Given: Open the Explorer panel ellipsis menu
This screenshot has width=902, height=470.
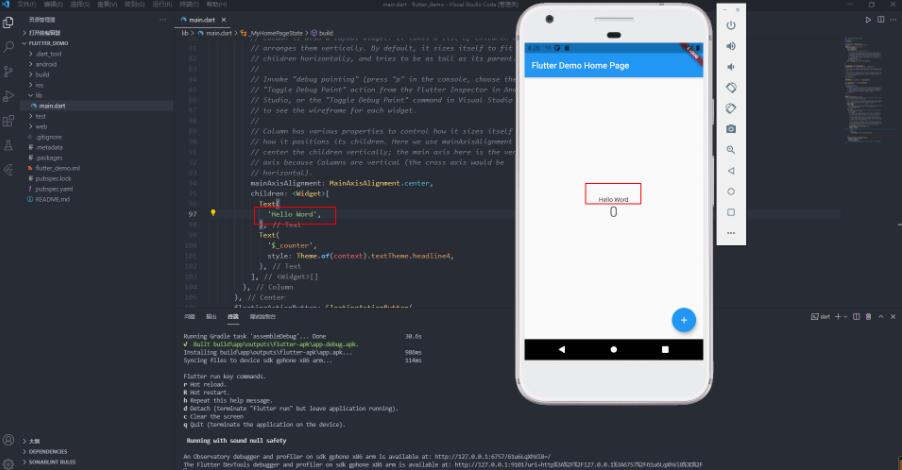Looking at the screenshot, I should (163, 20).
